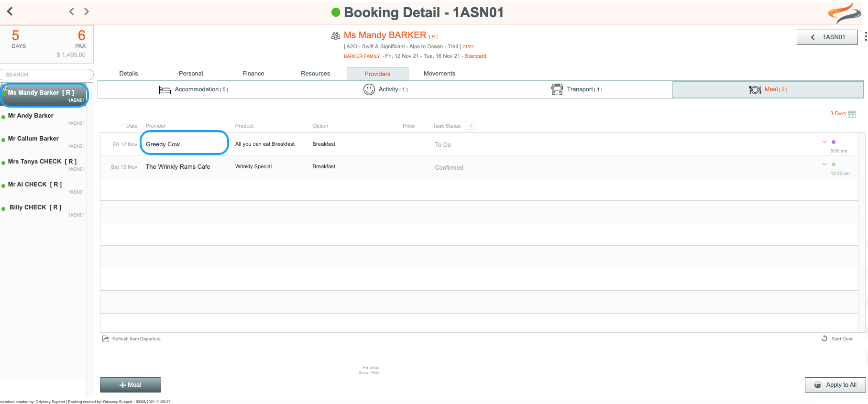Click Refresh from Departure link
Screen dimensions: 868x404
click(136, 339)
